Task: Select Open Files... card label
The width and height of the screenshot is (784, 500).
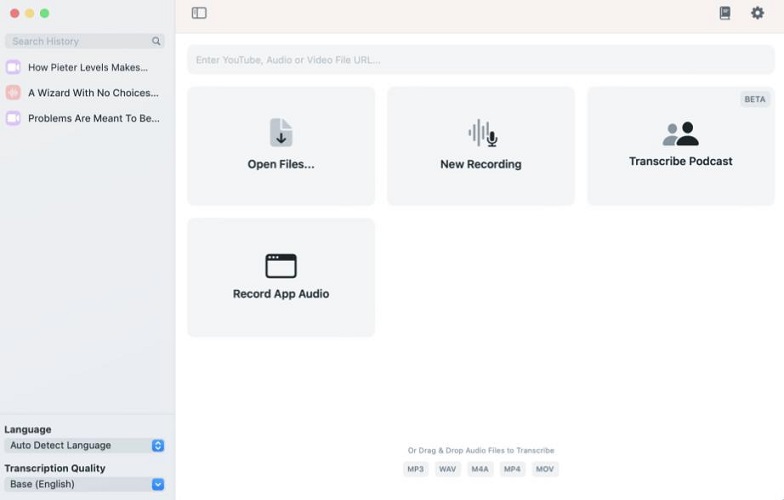Action: click(281, 164)
